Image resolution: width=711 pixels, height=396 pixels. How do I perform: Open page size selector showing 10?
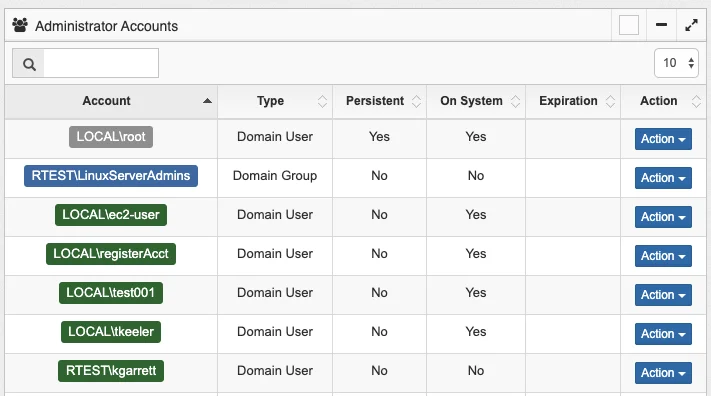point(676,63)
